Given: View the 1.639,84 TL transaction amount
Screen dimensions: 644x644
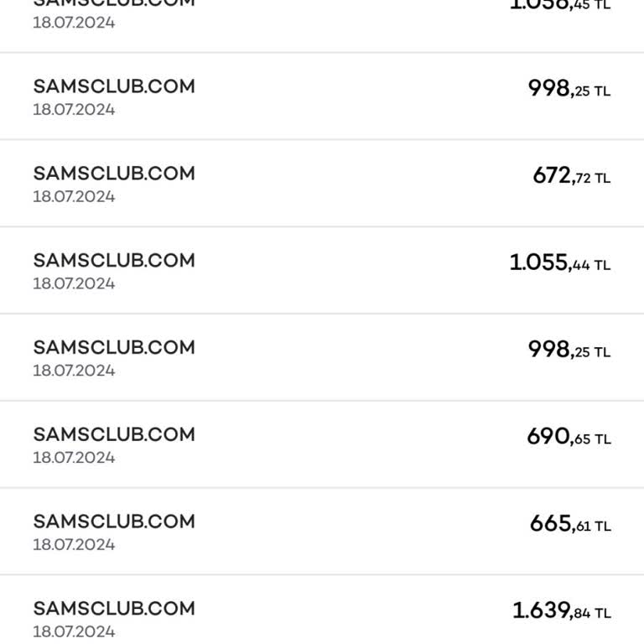Looking at the screenshot, I should (561, 611).
